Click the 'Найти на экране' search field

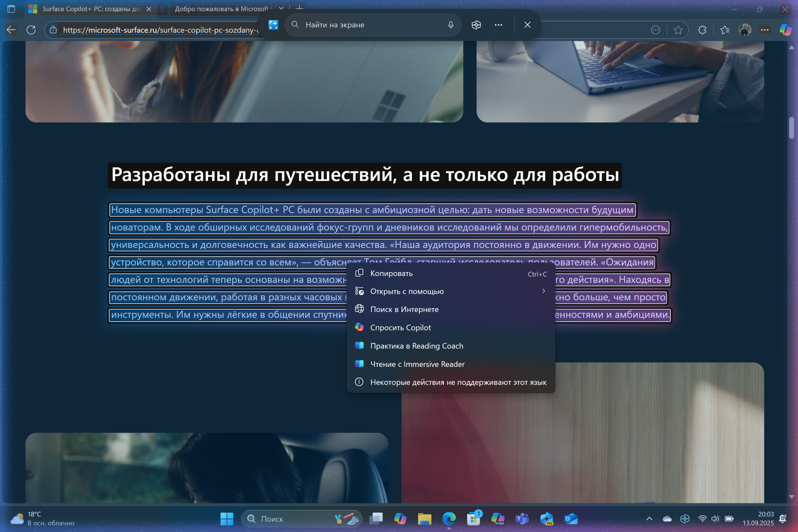tap(373, 25)
